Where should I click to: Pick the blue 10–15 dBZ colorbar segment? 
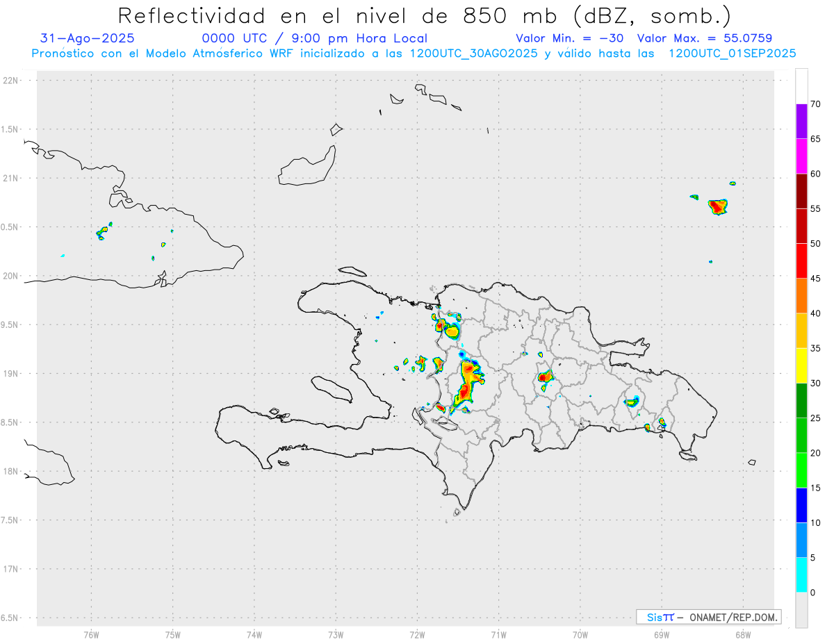[801, 505]
